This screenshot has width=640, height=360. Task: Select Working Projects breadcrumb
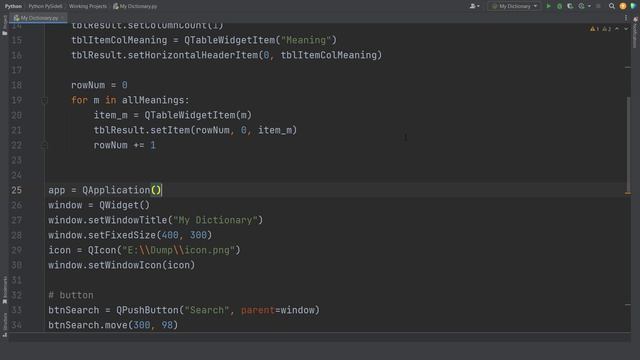coord(88,6)
